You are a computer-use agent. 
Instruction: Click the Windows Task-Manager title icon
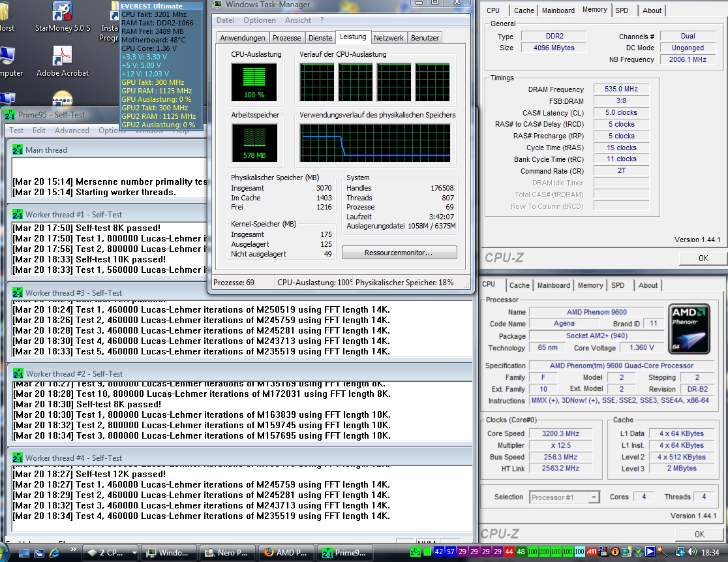tap(217, 4)
